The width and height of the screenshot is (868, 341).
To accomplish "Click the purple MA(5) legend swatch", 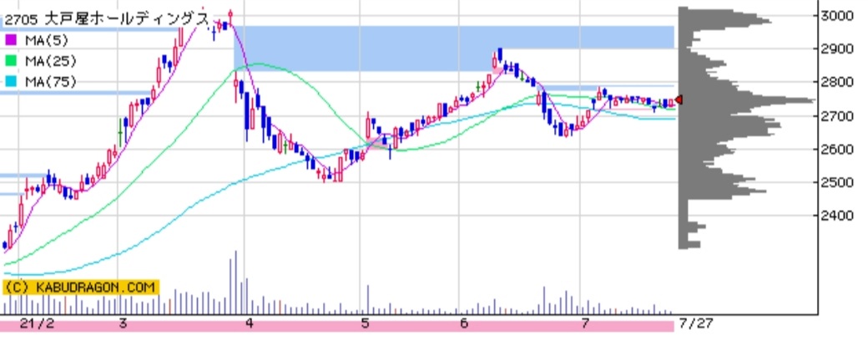I will tap(10, 40).
